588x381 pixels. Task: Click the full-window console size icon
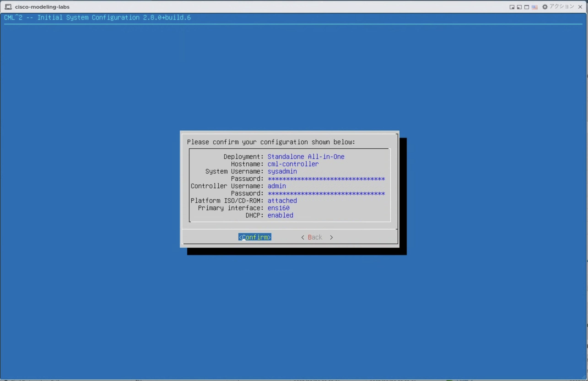click(527, 7)
